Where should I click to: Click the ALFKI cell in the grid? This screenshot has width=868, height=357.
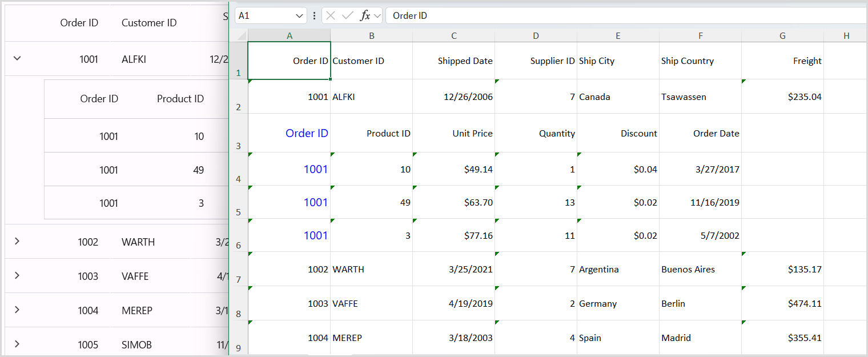pyautogui.click(x=134, y=59)
